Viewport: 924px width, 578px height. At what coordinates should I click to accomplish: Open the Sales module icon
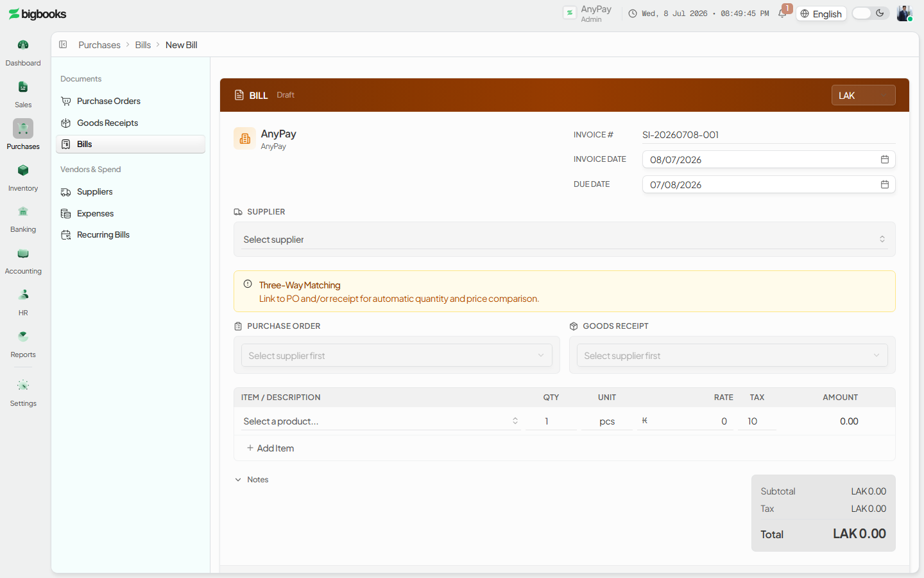click(x=23, y=87)
